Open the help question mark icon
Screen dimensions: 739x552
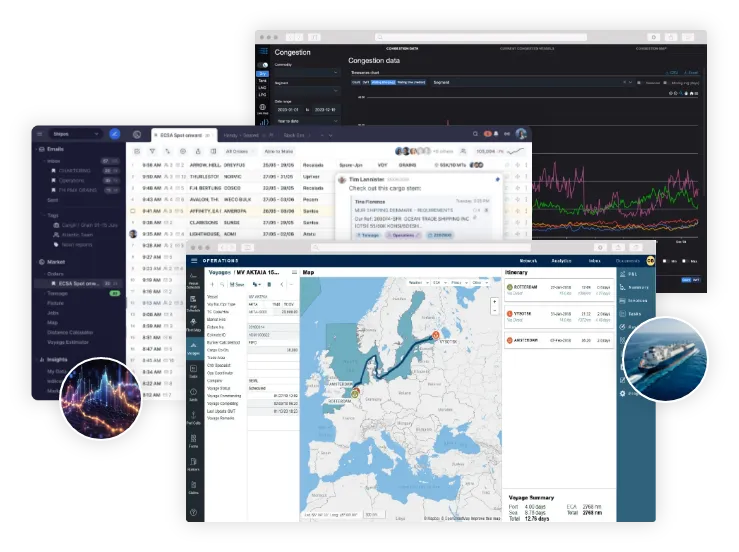(x=192, y=513)
